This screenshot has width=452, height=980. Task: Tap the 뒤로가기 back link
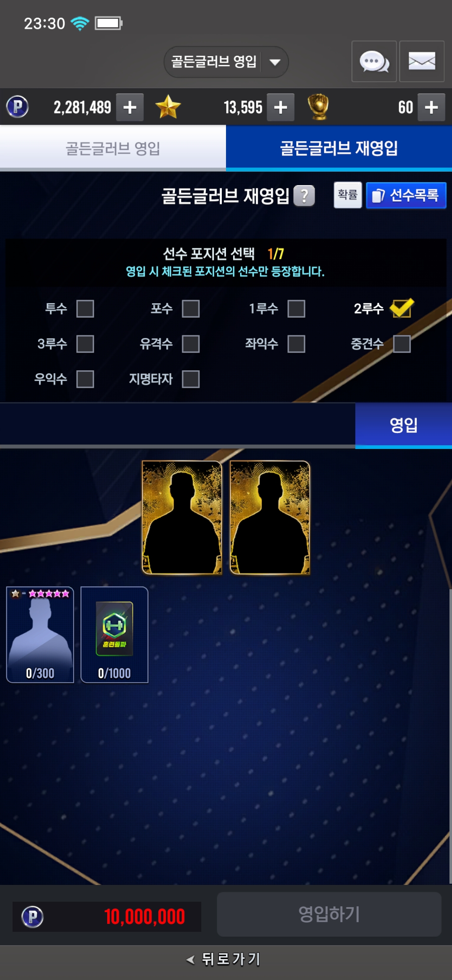pyautogui.click(x=224, y=959)
